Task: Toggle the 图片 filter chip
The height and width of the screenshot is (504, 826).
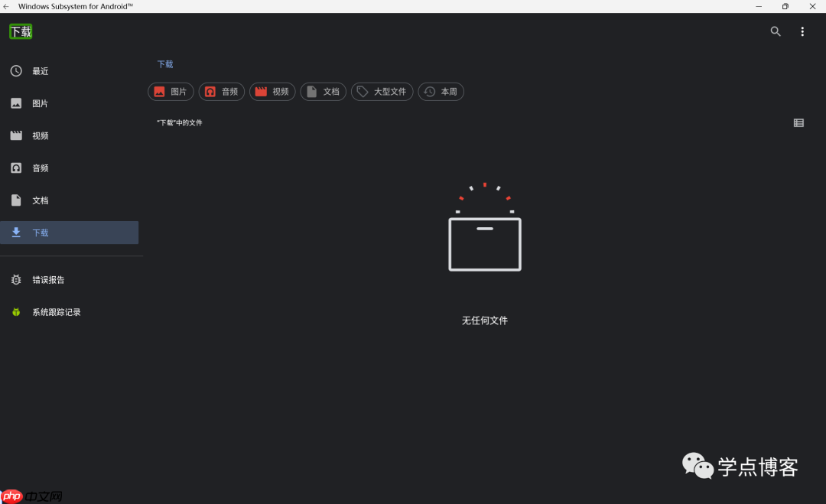Action: click(x=171, y=91)
